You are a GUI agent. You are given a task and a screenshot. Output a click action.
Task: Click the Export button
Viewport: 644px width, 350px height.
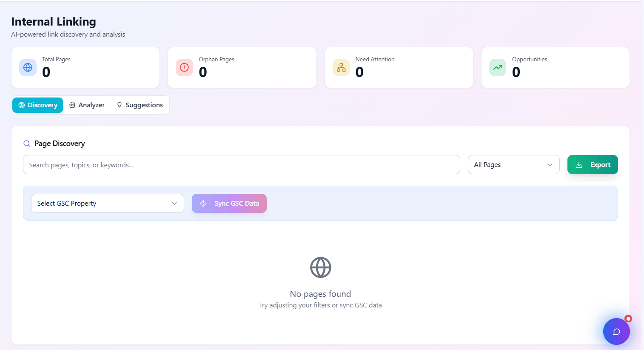tap(593, 164)
